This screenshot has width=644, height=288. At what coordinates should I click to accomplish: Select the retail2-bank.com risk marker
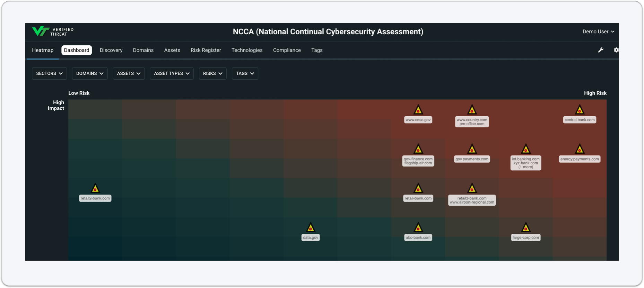tap(95, 188)
